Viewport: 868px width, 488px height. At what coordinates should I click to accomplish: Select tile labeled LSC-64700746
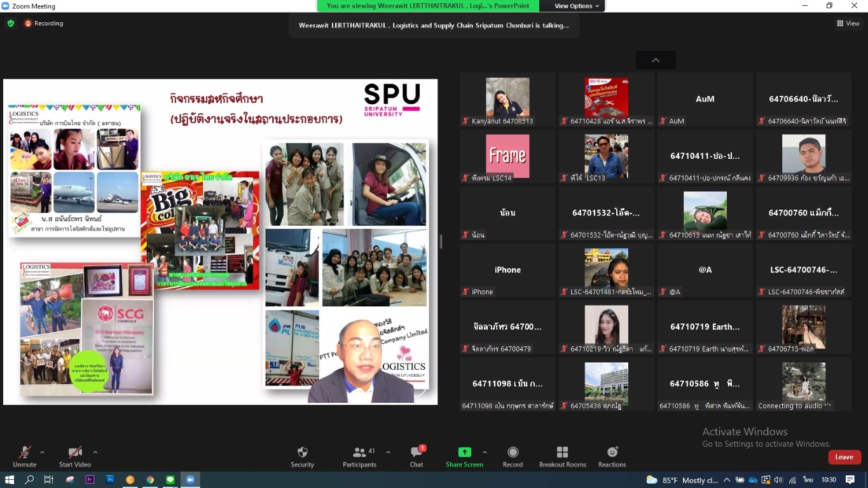coord(804,270)
